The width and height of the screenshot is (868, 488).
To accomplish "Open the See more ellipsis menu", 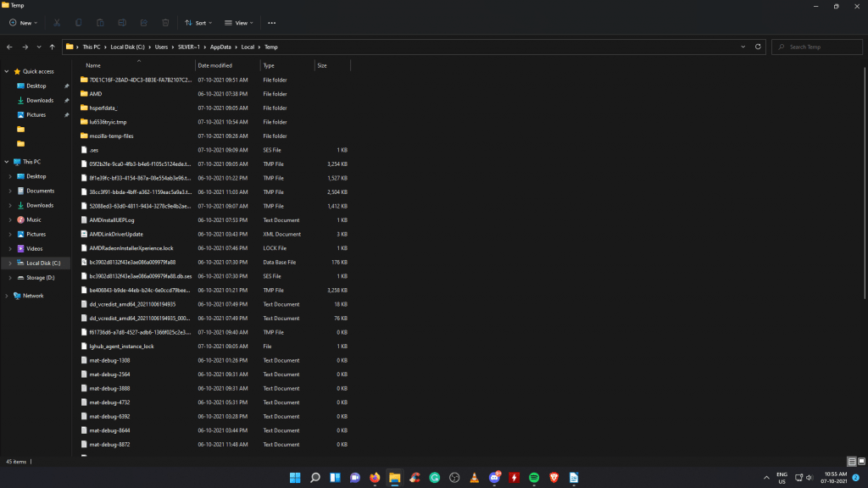I will pyautogui.click(x=272, y=23).
